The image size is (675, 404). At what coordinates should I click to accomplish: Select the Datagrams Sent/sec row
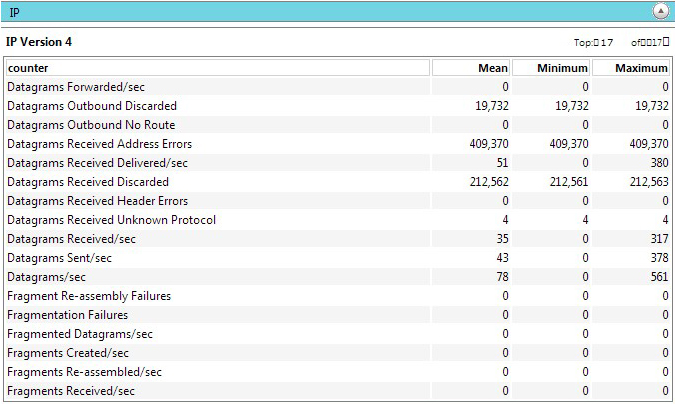click(338, 258)
